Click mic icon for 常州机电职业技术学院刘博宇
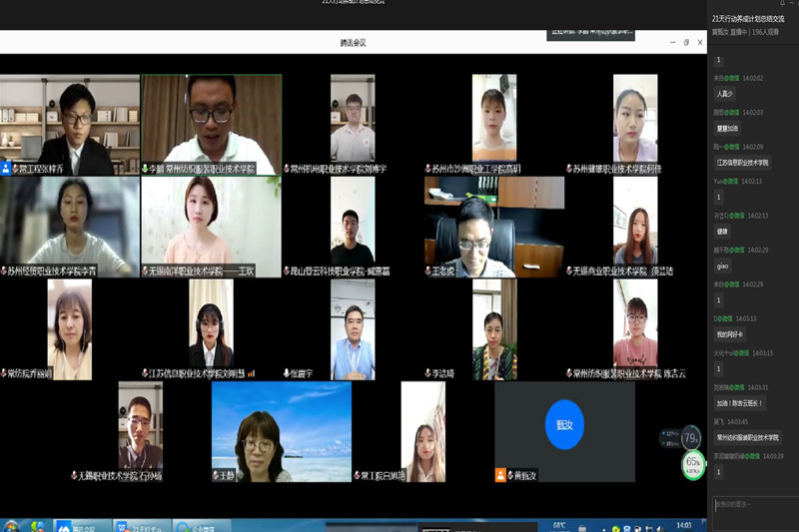This screenshot has height=532, width=799. (x=287, y=169)
